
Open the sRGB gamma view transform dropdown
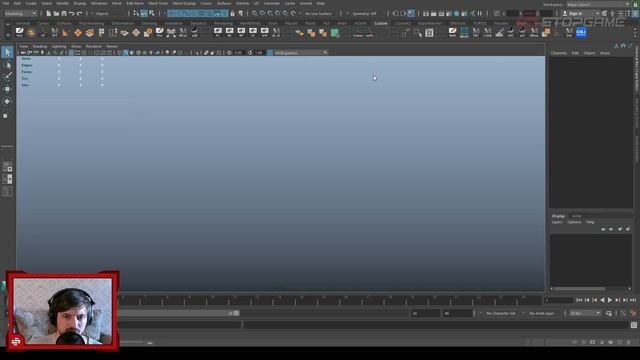pyautogui.click(x=301, y=53)
